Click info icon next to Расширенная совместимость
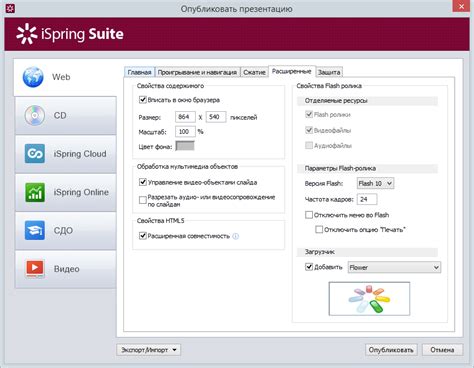The image size is (474, 368). point(236,236)
